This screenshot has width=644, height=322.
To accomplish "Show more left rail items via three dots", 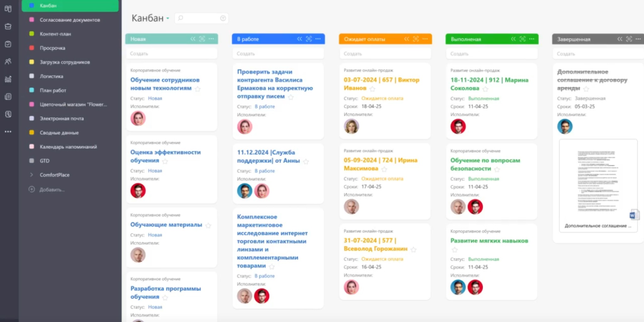I will [8, 132].
